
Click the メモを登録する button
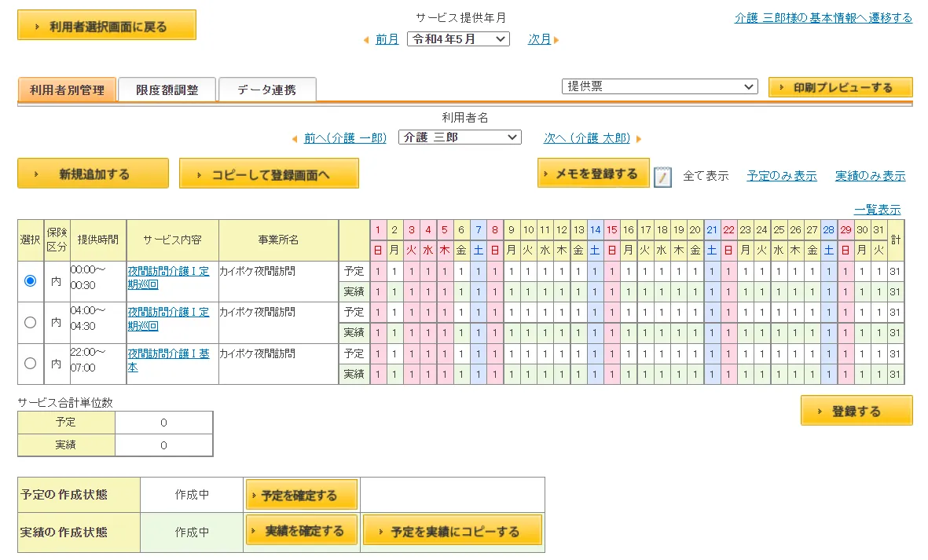tap(593, 173)
